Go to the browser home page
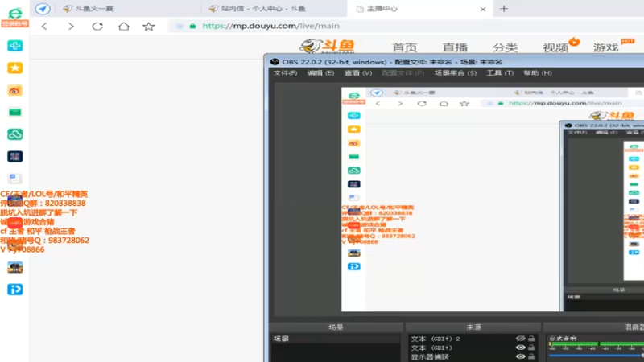644x362 pixels. (124, 27)
